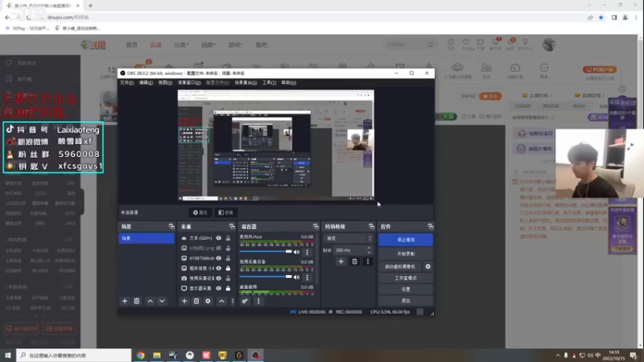644x362 pixels.
Task: Mute the 视频采集设备 audio speaker icon
Action: (x=296, y=278)
